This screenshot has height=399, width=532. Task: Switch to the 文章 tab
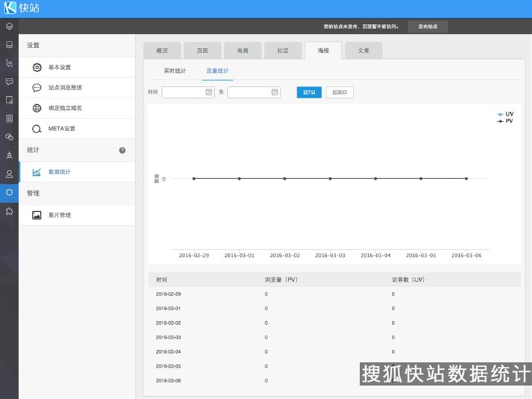tap(364, 51)
